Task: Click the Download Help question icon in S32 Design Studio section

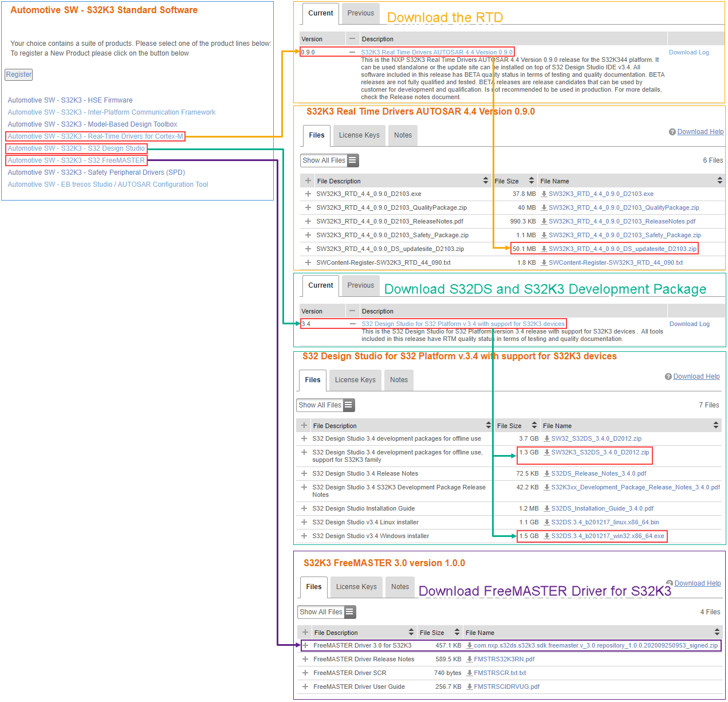Action: click(x=668, y=377)
